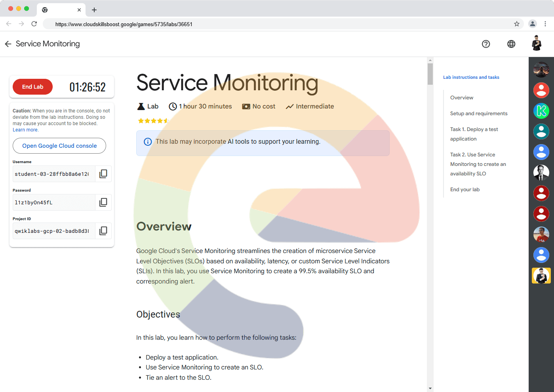Select the topmost dark landscape avatar
Screen dimensions: 554x392
[541, 70]
